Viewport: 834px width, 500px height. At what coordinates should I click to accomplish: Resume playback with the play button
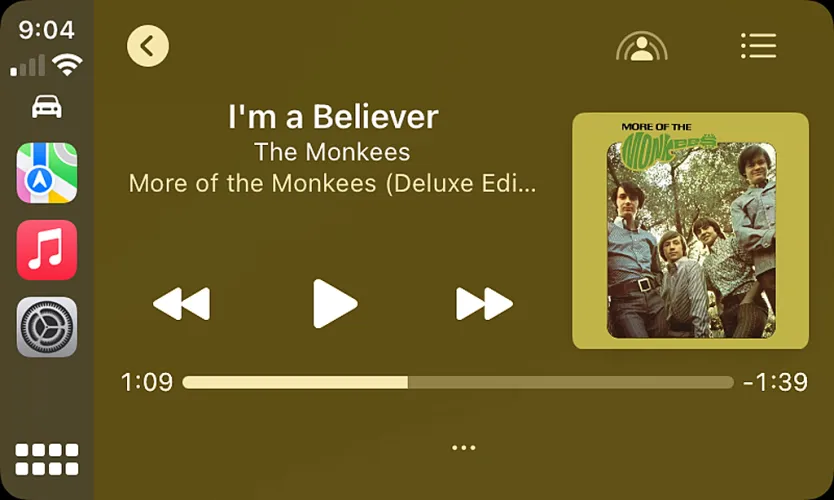pyautogui.click(x=335, y=304)
